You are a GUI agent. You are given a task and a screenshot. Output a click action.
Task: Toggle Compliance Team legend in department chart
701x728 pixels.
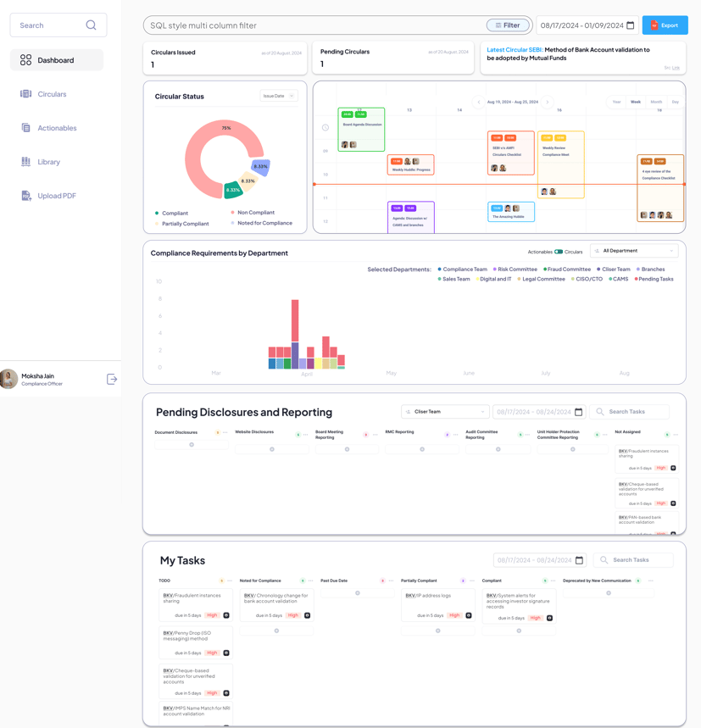(462, 270)
